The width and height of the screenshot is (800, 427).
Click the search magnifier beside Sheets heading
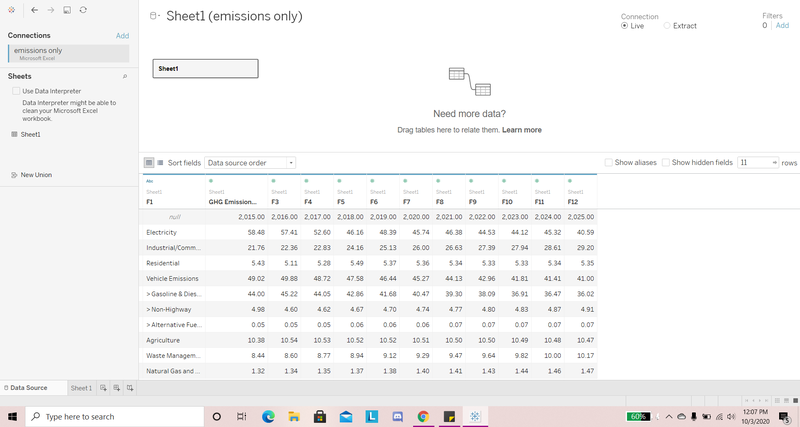point(125,77)
